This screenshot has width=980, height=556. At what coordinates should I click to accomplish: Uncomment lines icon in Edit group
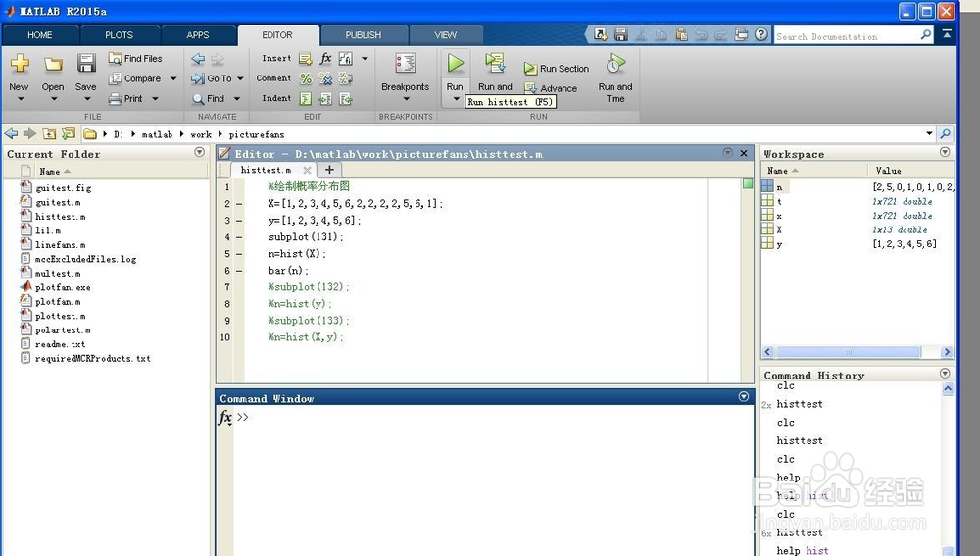tap(325, 78)
